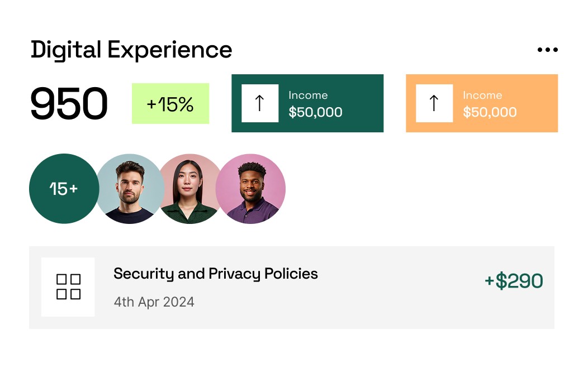The width and height of the screenshot is (588, 368).
Task: Select the woman's avatar in green shirt
Action: (x=189, y=189)
